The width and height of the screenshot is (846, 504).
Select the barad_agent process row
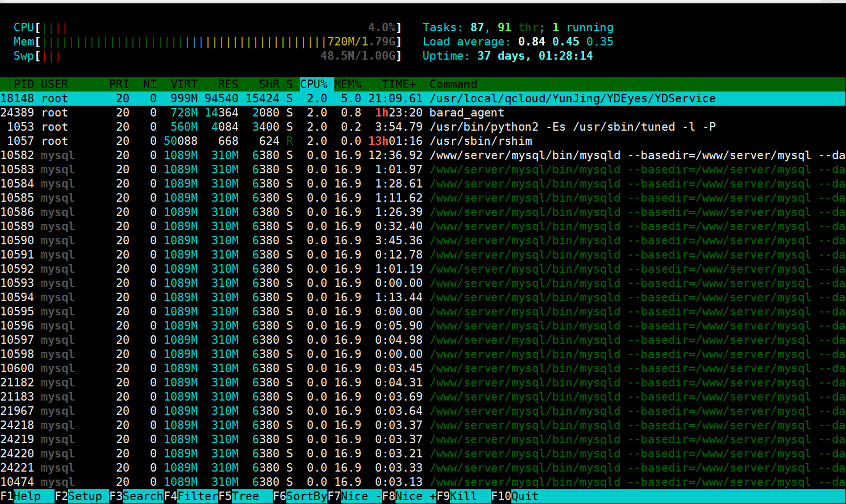[x=423, y=113]
